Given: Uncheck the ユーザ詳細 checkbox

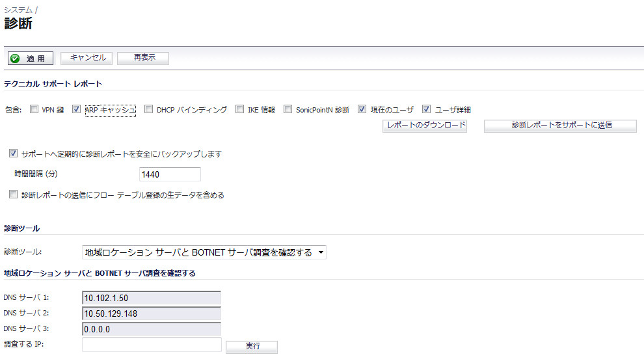Looking at the screenshot, I should coord(426,109).
